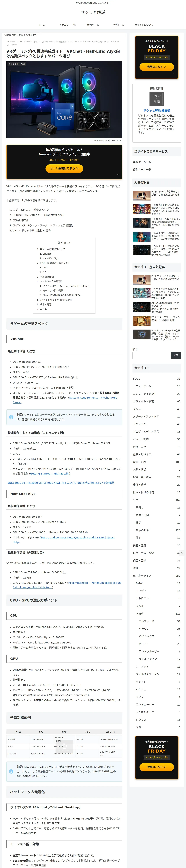Click the 検索 search button

tap(176, 355)
